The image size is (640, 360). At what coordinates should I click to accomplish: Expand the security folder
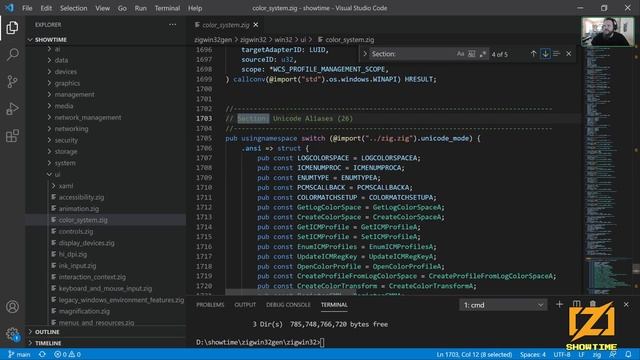click(106, 140)
